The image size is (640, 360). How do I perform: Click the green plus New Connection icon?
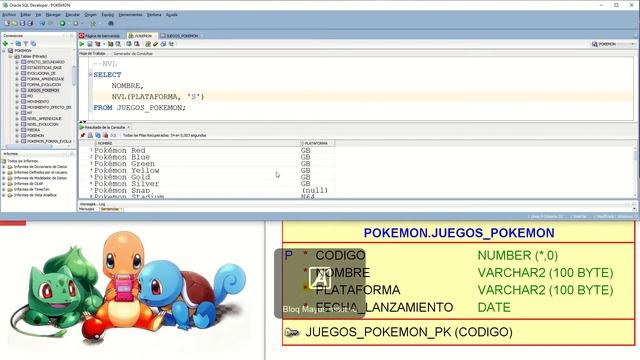click(x=5, y=44)
